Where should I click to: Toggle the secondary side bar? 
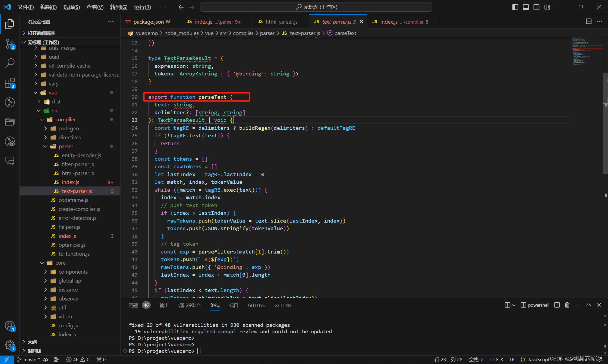point(536,7)
